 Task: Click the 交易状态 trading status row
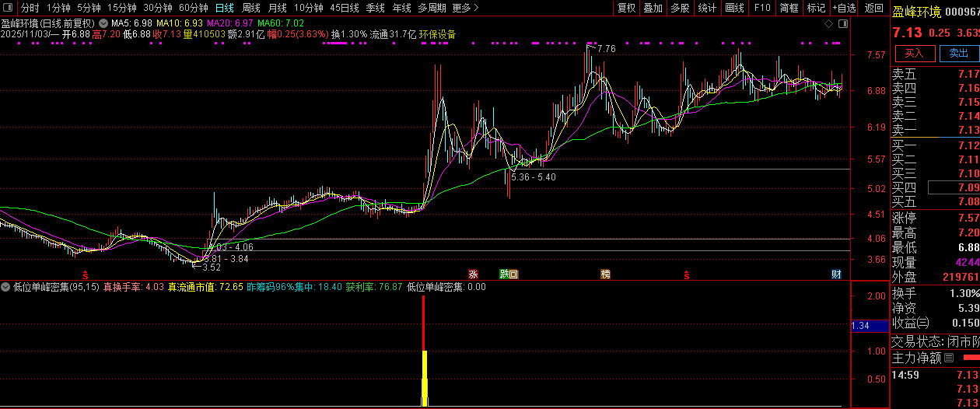pyautogui.click(x=935, y=341)
